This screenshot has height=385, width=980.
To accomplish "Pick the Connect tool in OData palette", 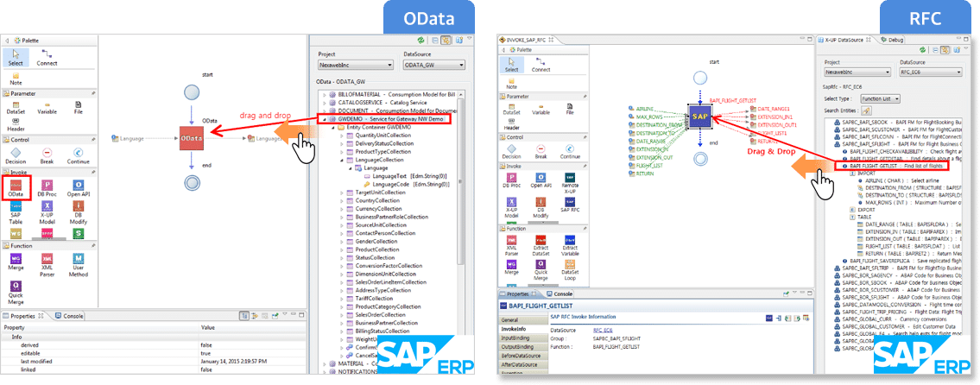I will coord(47,58).
